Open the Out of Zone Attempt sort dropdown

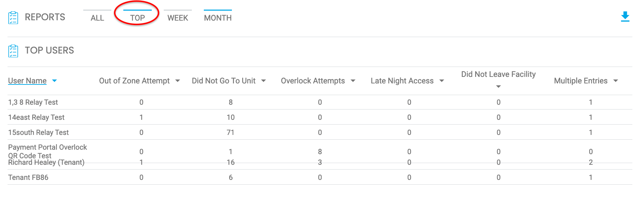pos(178,81)
